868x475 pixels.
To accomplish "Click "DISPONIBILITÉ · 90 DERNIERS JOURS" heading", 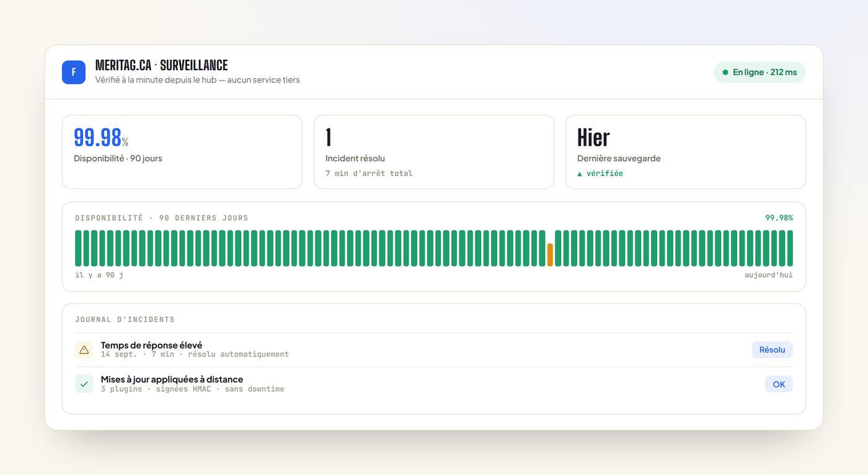I will (x=162, y=218).
